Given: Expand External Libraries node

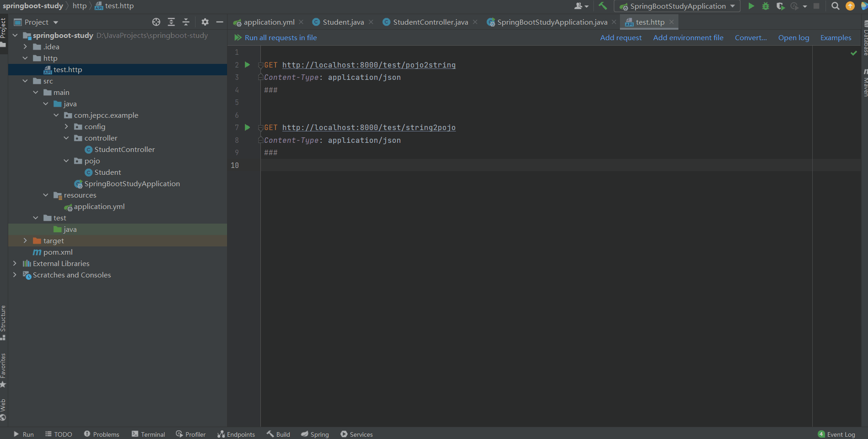Looking at the screenshot, I should pyautogui.click(x=15, y=263).
